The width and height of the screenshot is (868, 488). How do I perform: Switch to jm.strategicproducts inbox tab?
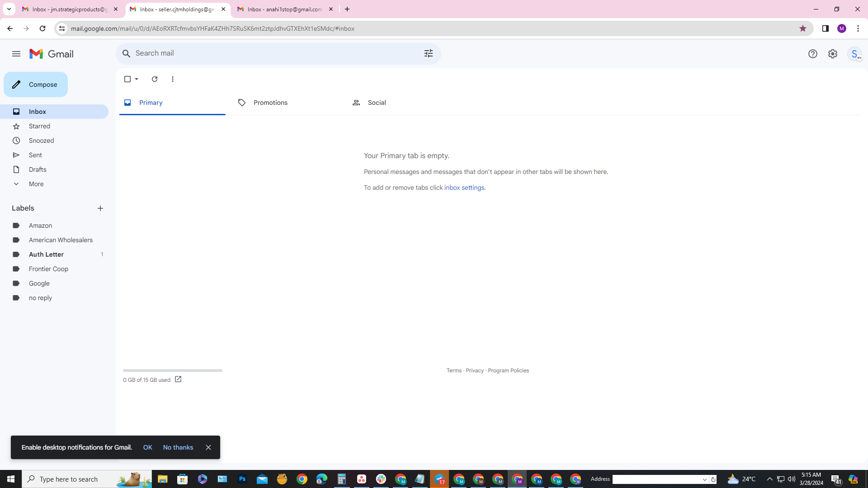[x=69, y=9]
